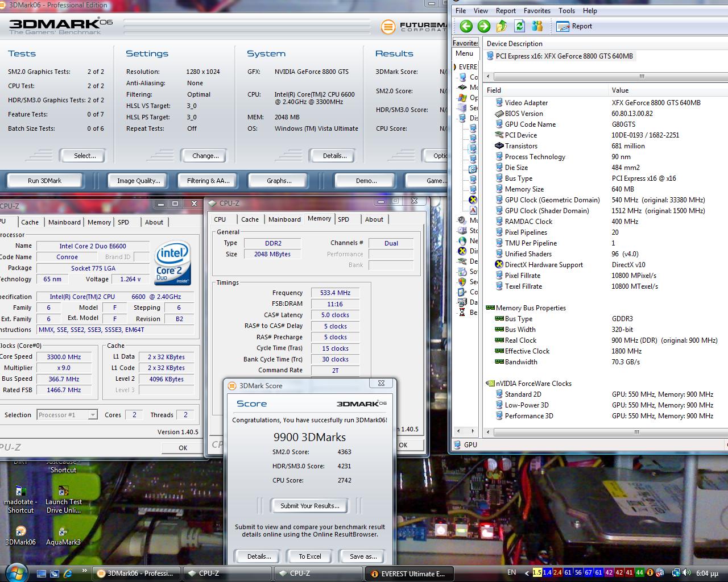This screenshot has height=582, width=728.
Task: Open Memory tab in left CPU-Z window
Action: point(99,222)
